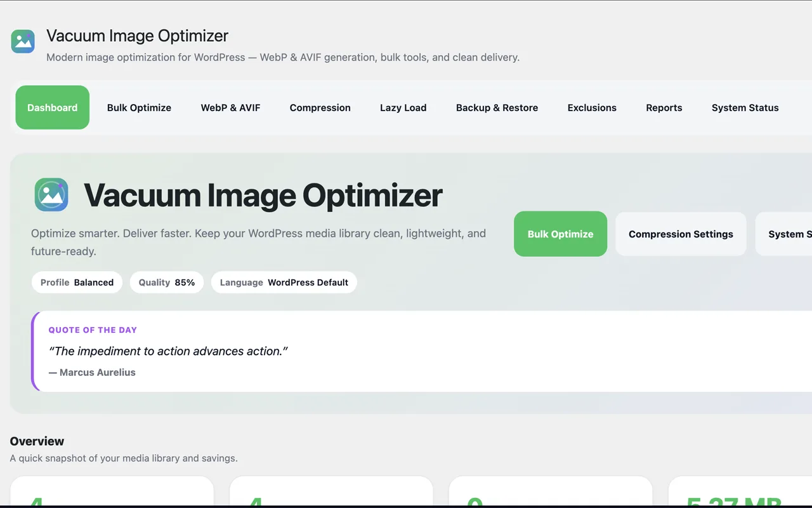Click the small Vacuum Image Optimizer logo icon
The image size is (812, 508).
[23, 41]
